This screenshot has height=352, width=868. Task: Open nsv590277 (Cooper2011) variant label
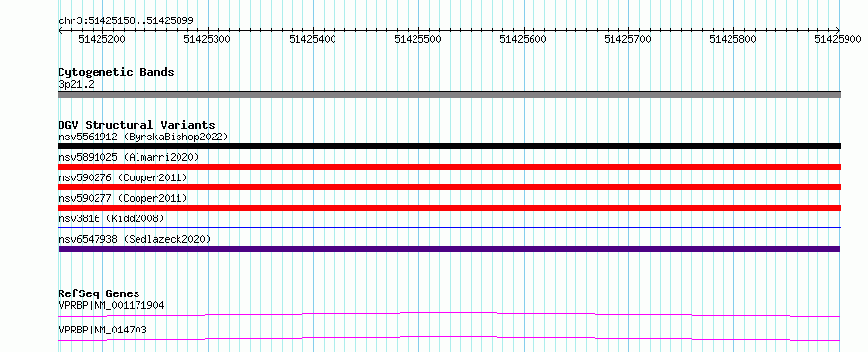click(123, 198)
